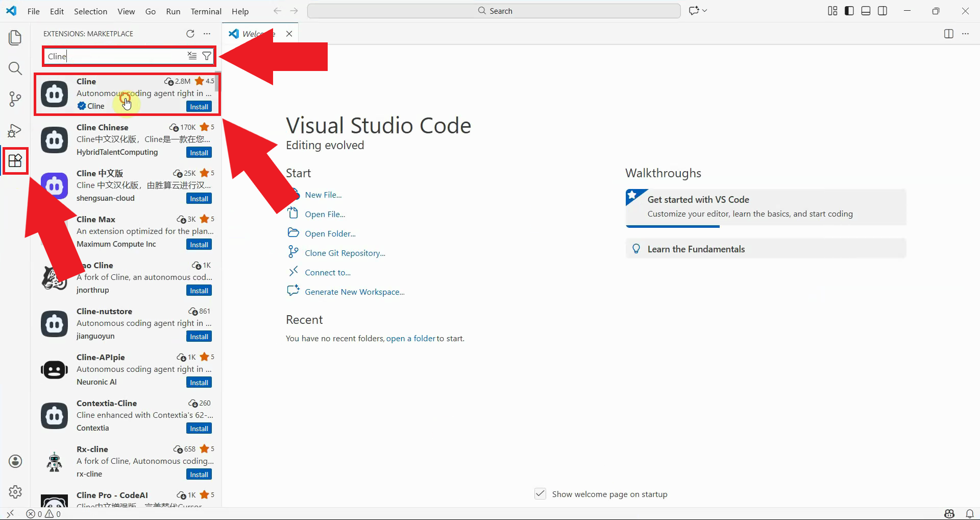This screenshot has width=980, height=520.
Task: Open the Terminal menu
Action: tap(205, 11)
